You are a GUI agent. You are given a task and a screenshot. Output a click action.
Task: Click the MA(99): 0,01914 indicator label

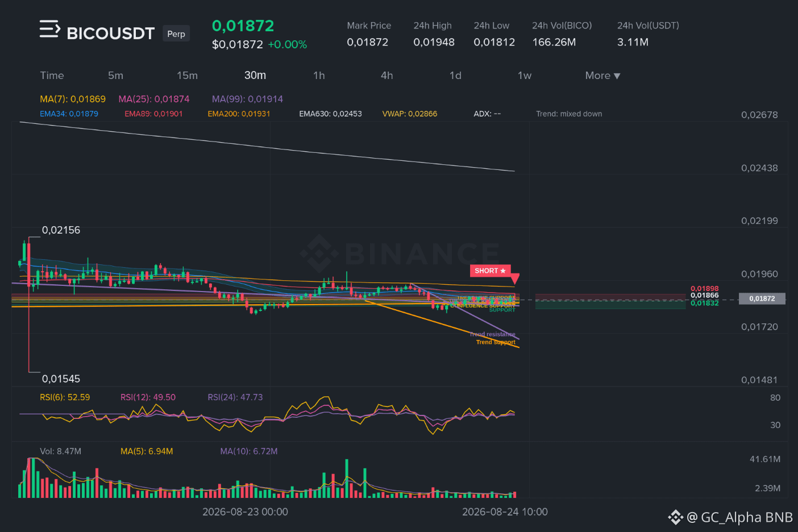pos(247,99)
